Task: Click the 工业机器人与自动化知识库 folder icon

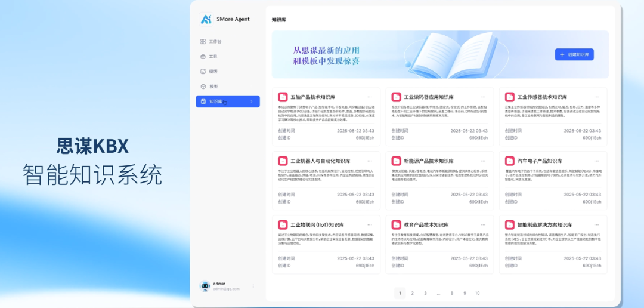Action: pyautogui.click(x=283, y=161)
